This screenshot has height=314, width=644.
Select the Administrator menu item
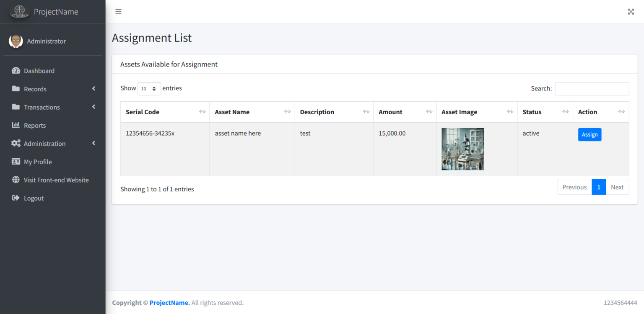click(46, 41)
